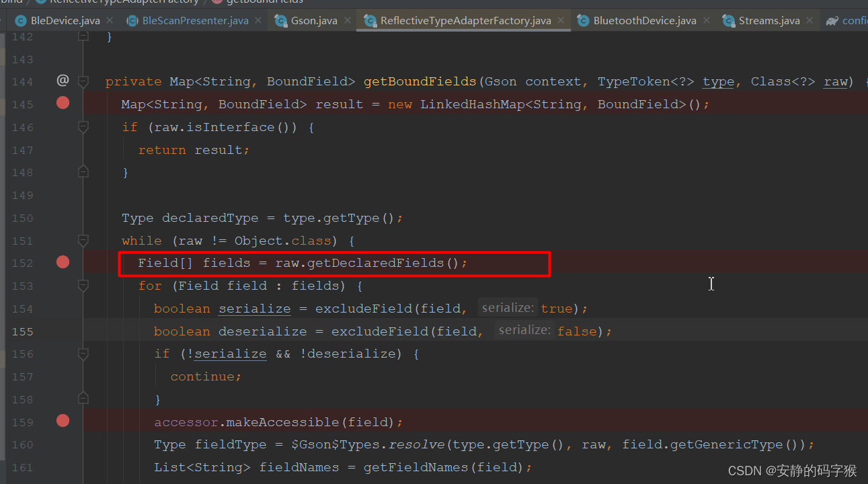Close the BleScanPresenter.java tab
The width and height of the screenshot is (868, 484).
point(258,21)
